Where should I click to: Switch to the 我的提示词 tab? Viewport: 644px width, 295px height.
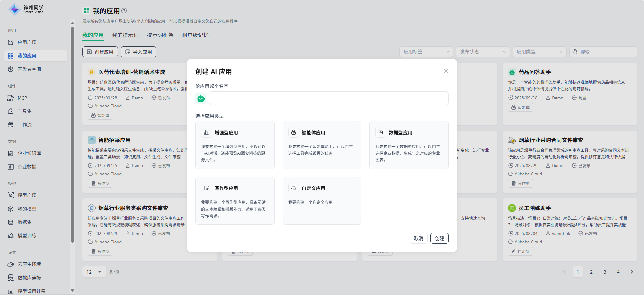[x=125, y=35]
